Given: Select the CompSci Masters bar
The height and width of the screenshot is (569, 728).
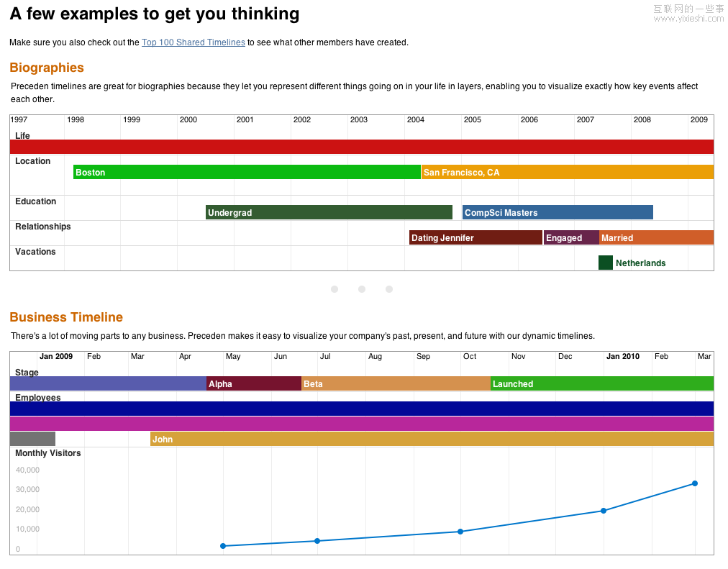Looking at the screenshot, I should click(x=558, y=212).
